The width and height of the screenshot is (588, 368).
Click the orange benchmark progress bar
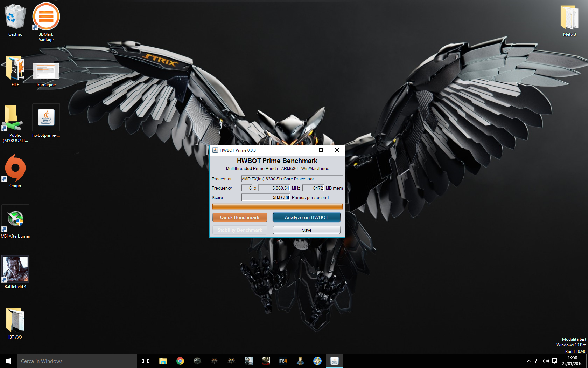(x=277, y=207)
